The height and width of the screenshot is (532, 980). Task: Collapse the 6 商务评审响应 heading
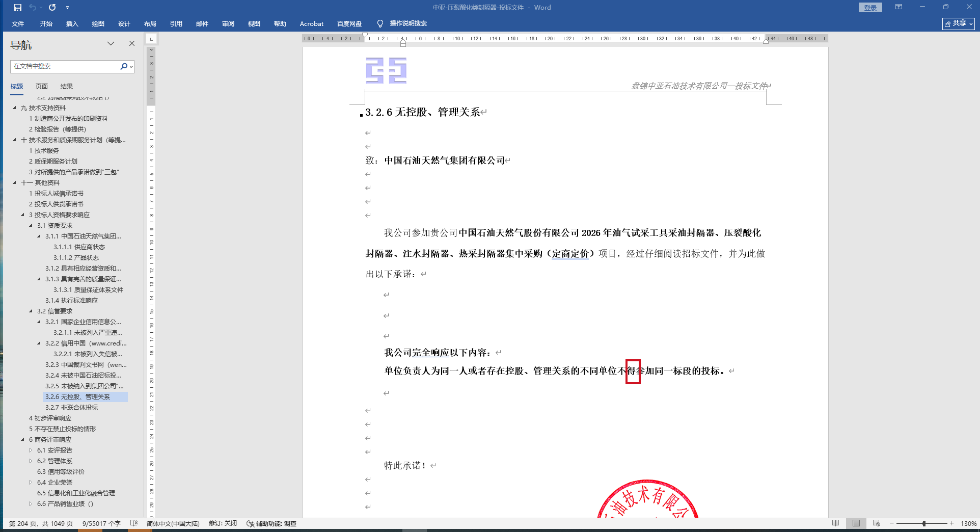pyautogui.click(x=22, y=440)
